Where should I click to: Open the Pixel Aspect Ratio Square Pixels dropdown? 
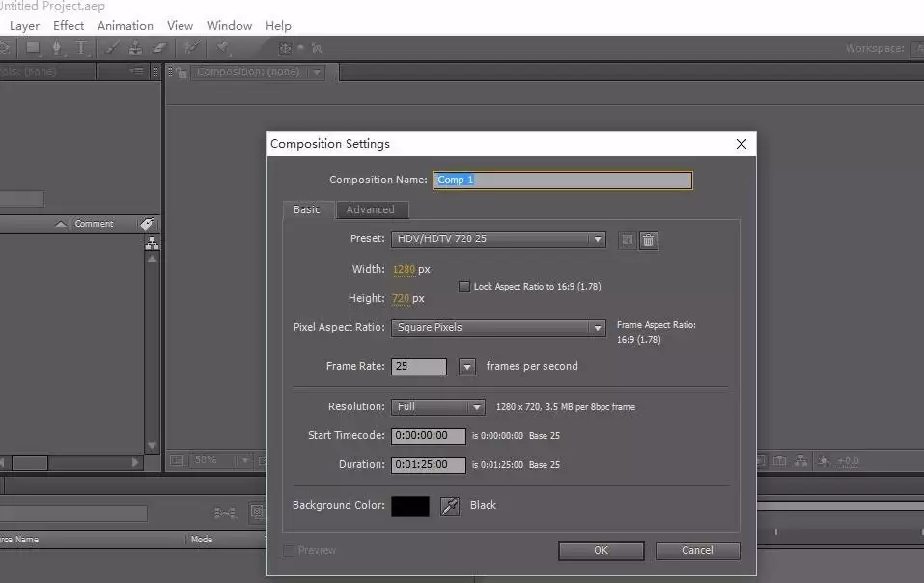tap(498, 327)
